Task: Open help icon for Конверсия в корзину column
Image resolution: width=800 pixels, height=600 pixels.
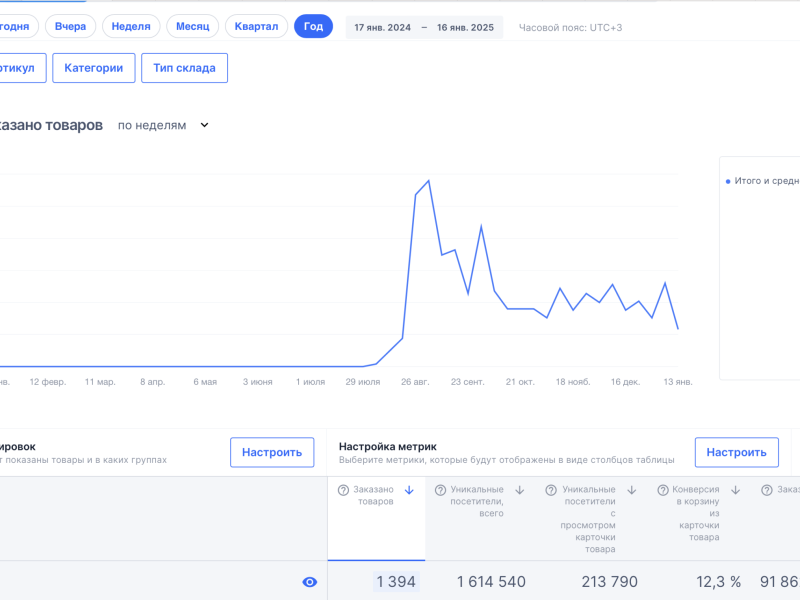Action: [662, 490]
